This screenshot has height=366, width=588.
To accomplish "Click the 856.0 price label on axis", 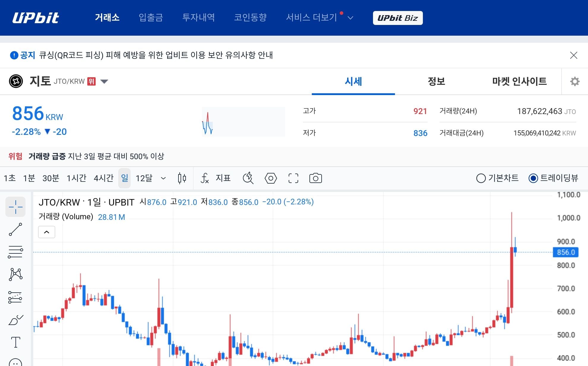I will coord(566,252).
